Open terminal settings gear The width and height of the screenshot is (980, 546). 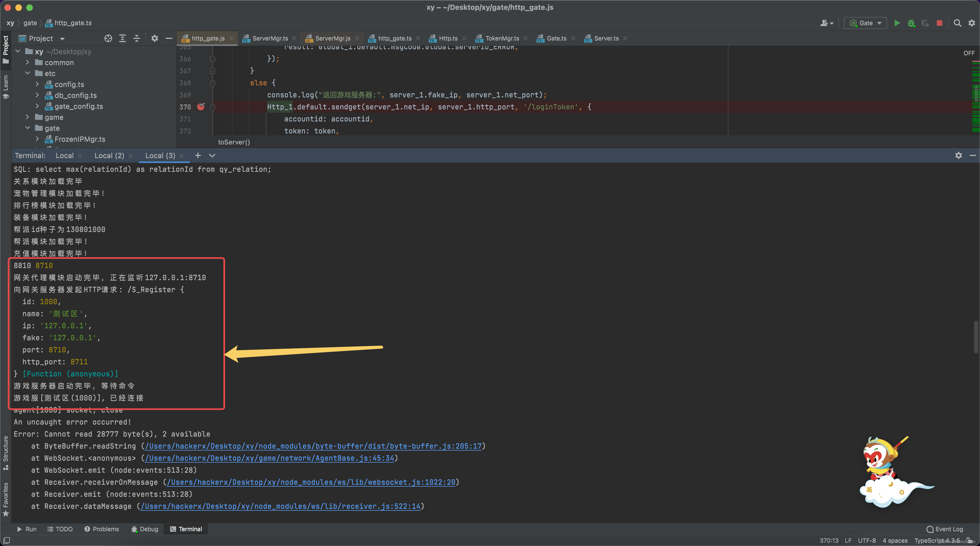click(x=958, y=155)
